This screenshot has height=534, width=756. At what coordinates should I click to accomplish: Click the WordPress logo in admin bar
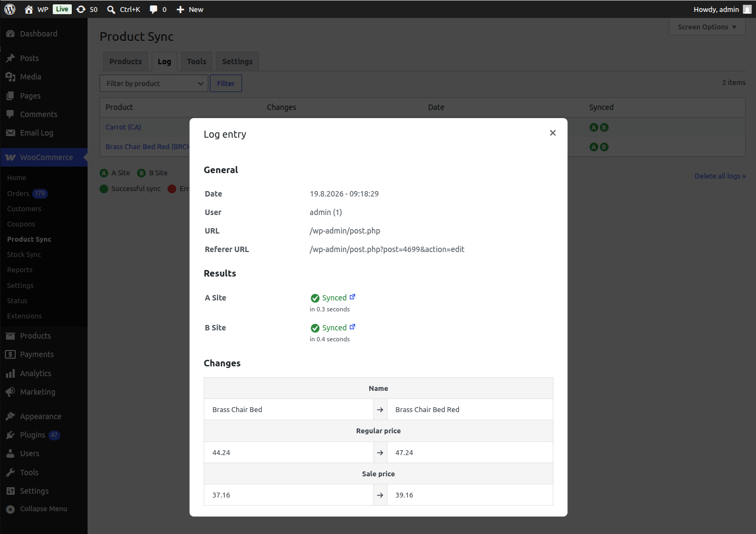[x=10, y=9]
